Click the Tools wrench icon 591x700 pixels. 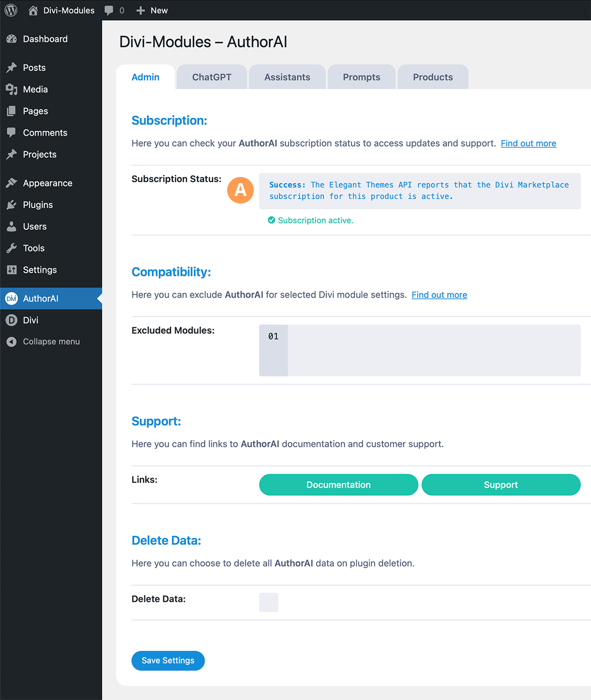[x=12, y=248]
